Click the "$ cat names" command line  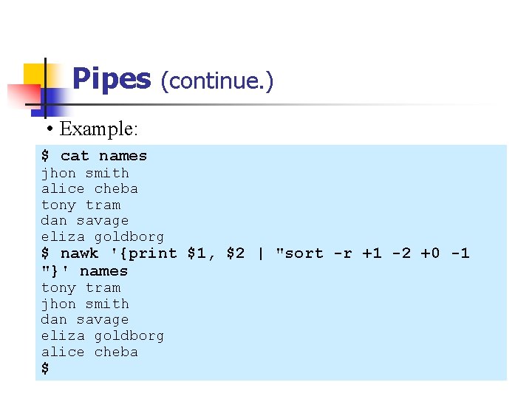point(94,156)
